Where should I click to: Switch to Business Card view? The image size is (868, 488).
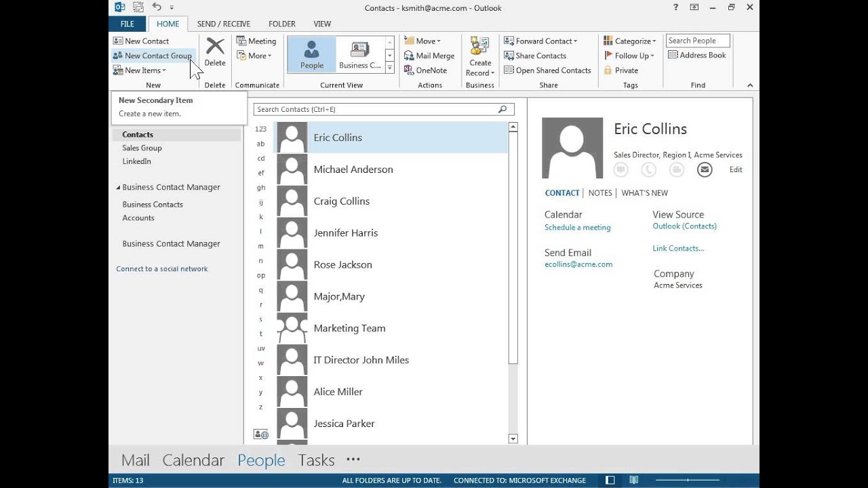coord(360,55)
